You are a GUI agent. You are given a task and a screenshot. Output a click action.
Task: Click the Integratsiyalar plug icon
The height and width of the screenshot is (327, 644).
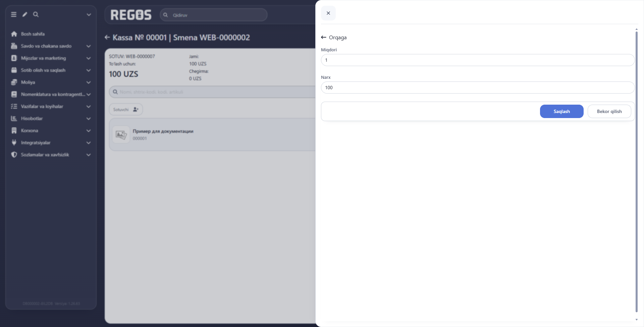tap(14, 143)
